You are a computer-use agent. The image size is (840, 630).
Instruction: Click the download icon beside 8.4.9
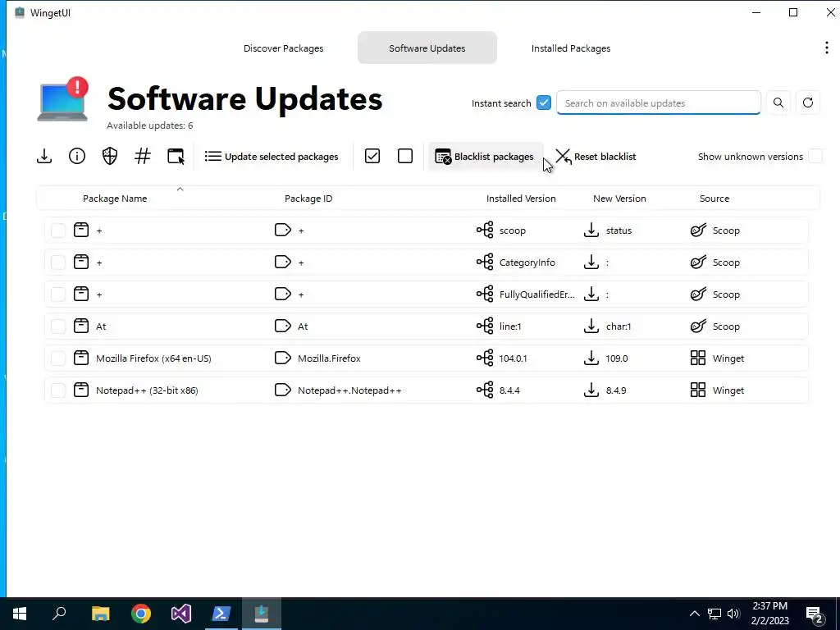[x=591, y=390]
